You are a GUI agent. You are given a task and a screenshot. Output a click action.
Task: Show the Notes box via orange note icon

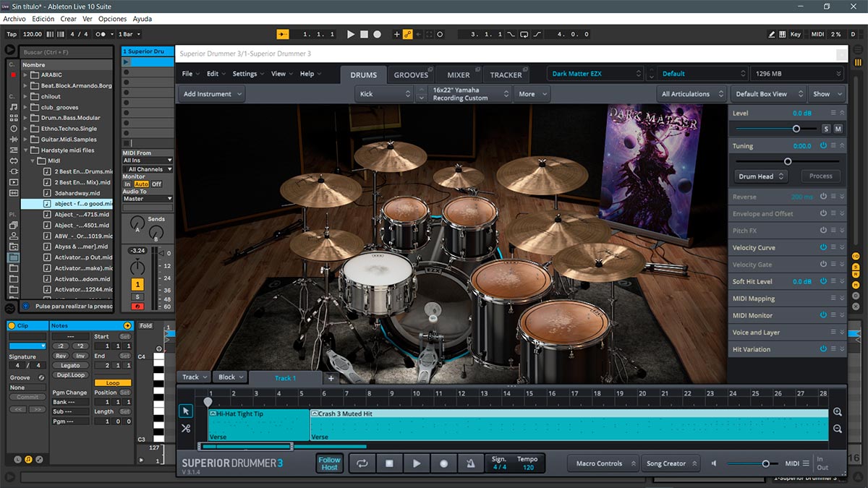point(28,459)
